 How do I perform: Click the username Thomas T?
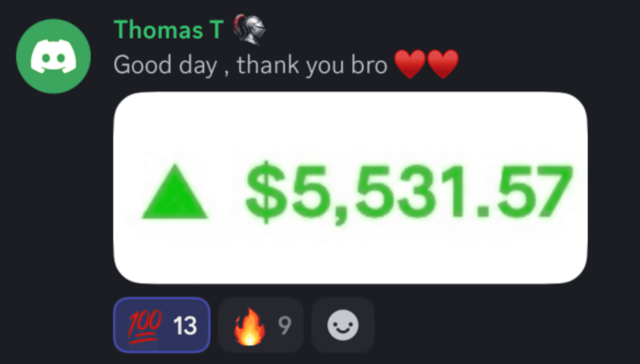click(168, 30)
